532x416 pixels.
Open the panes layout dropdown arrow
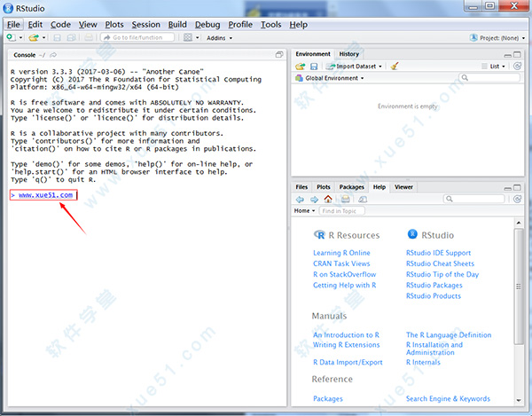click(198, 37)
